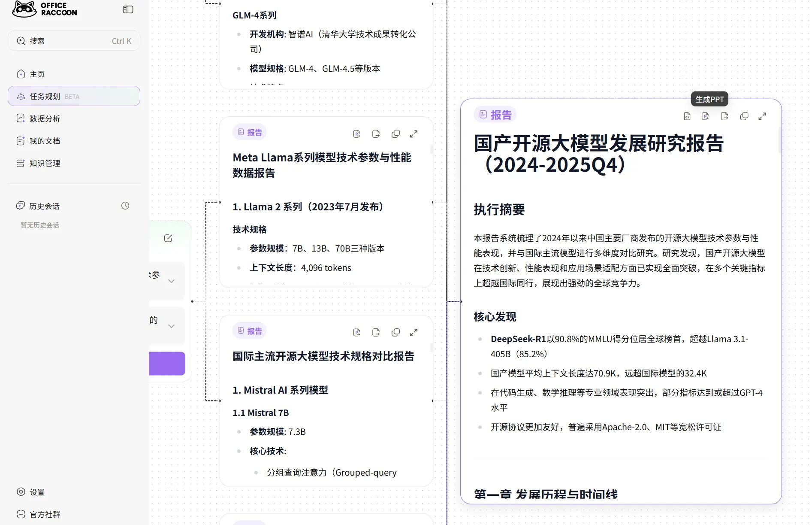
Task: Export the 国产开源大模型 report via the export icon
Action: 724,116
